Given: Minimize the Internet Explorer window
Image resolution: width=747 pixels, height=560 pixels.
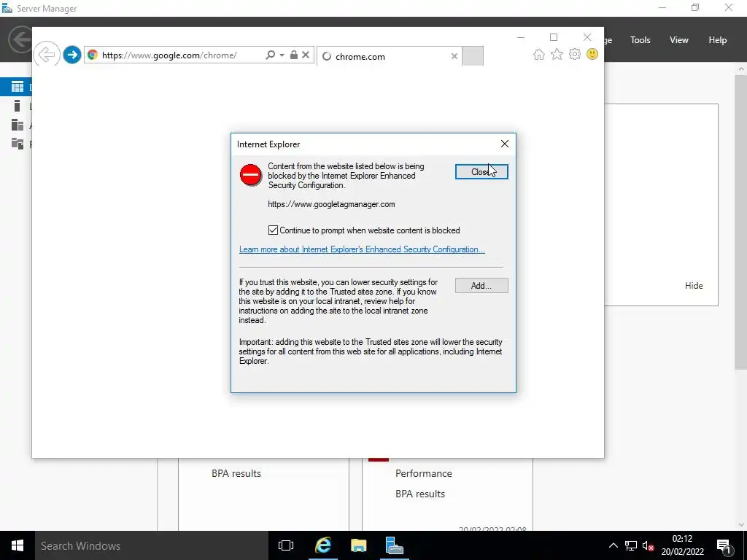Looking at the screenshot, I should [520, 37].
